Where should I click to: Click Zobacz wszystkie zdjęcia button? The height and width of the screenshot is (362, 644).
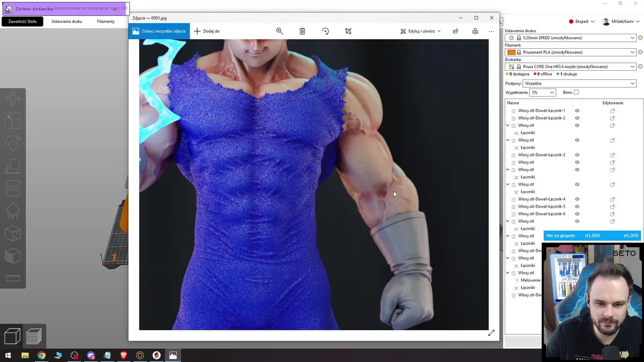click(x=159, y=31)
